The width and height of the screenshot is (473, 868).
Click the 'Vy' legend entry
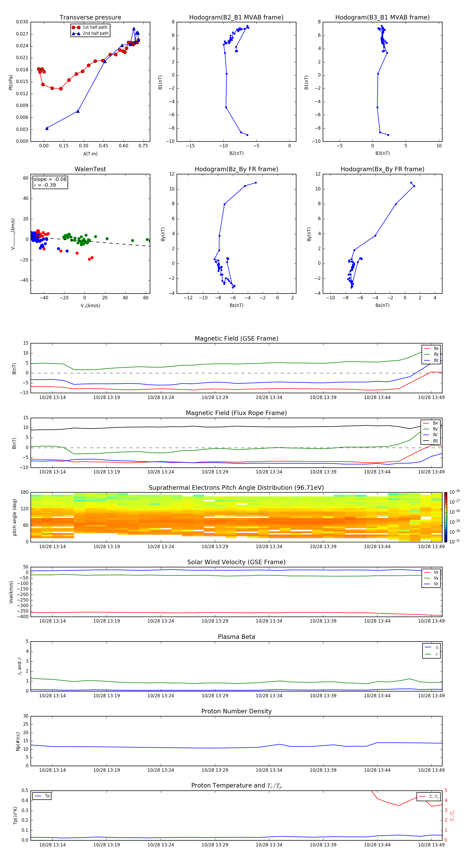(431, 578)
